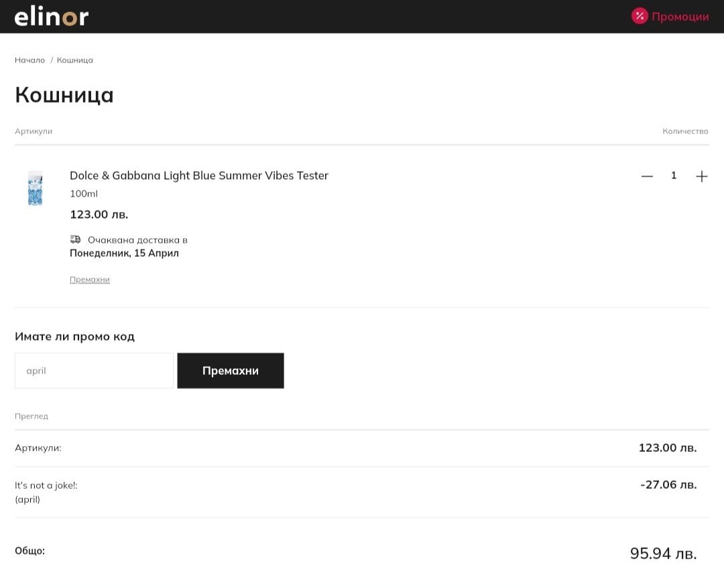Viewport: 724px width, 588px height.
Task: Click the quantity number field
Action: 674,176
